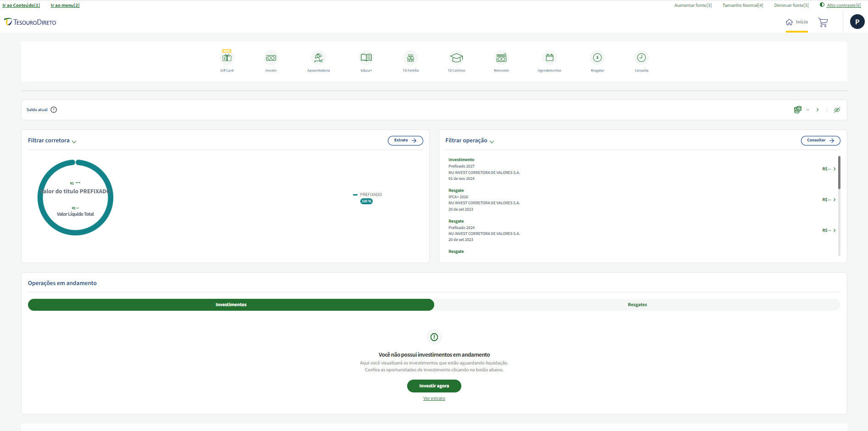The image size is (868, 431).
Task: Open the Agendamentos calendar icon
Action: pyautogui.click(x=549, y=58)
